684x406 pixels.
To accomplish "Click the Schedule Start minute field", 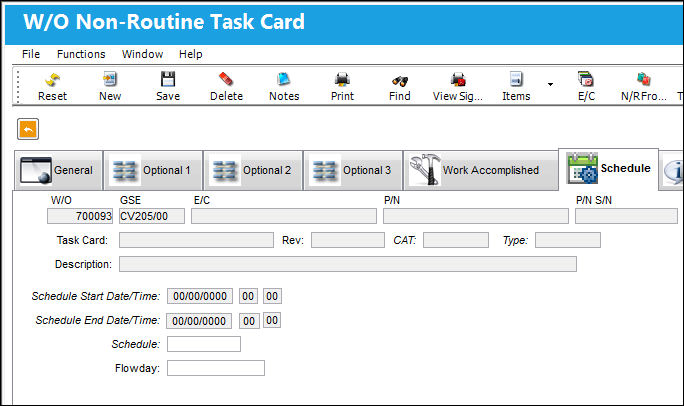I will (x=272, y=296).
